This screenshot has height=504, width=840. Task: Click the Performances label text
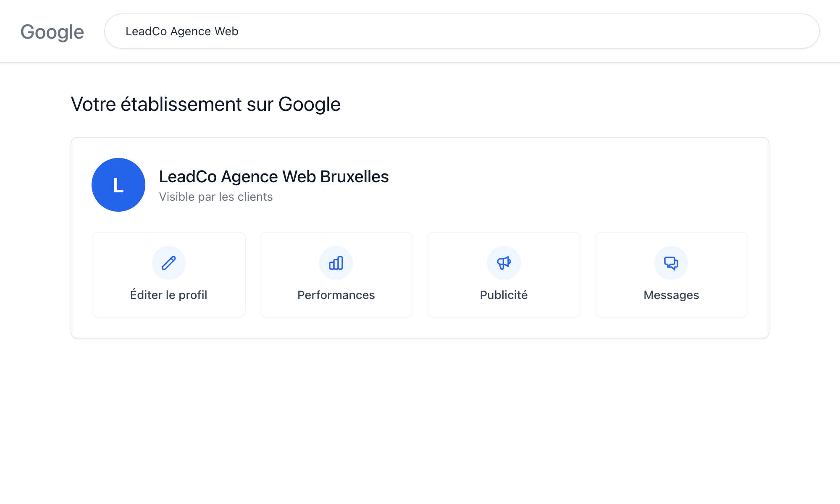(x=336, y=295)
